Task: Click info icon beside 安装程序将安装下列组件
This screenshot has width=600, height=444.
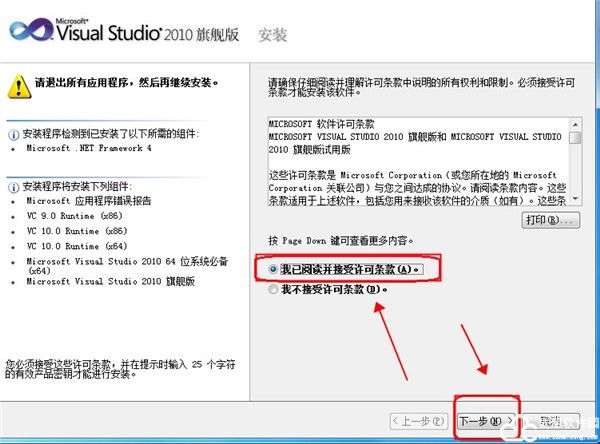Action: click(x=13, y=188)
